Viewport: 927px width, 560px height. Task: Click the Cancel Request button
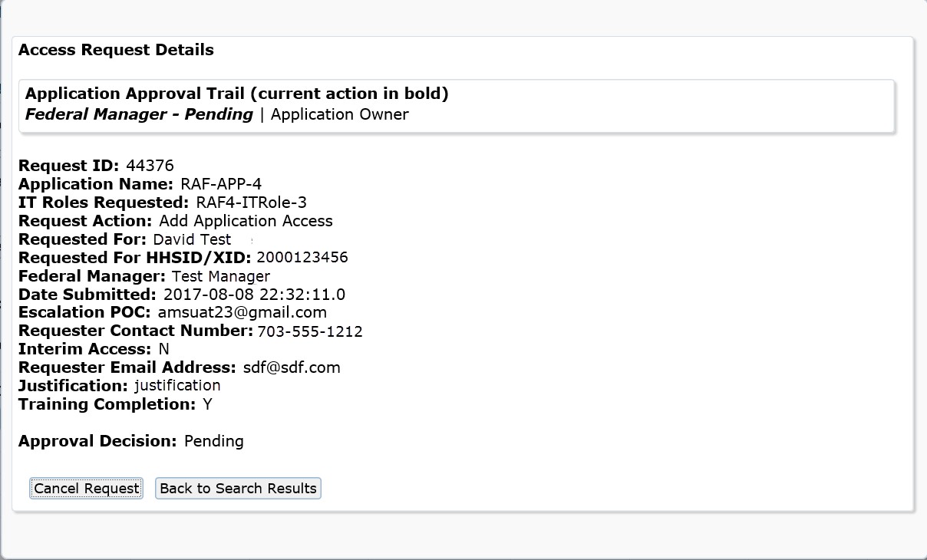(x=86, y=489)
